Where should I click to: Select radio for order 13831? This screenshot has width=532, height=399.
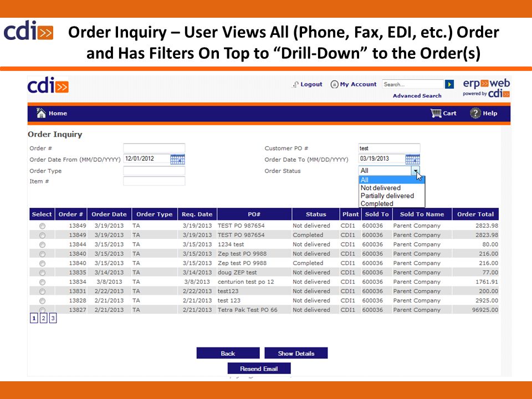pyautogui.click(x=42, y=291)
